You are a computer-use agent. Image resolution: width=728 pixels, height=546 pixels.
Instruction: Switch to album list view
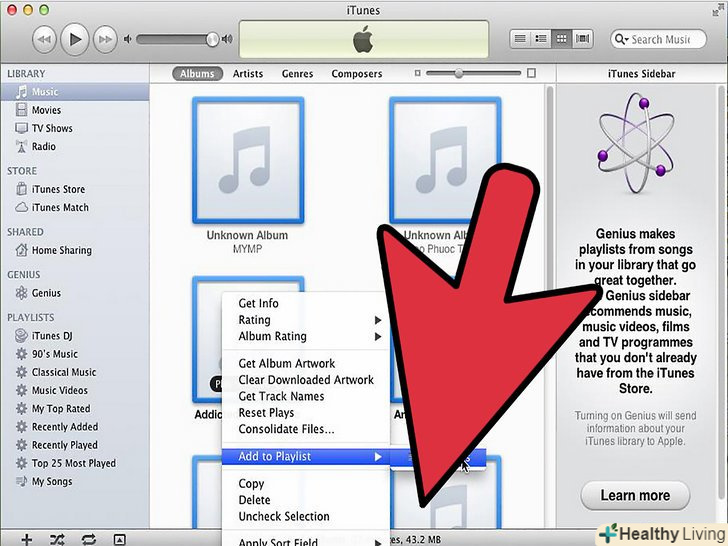(540, 39)
